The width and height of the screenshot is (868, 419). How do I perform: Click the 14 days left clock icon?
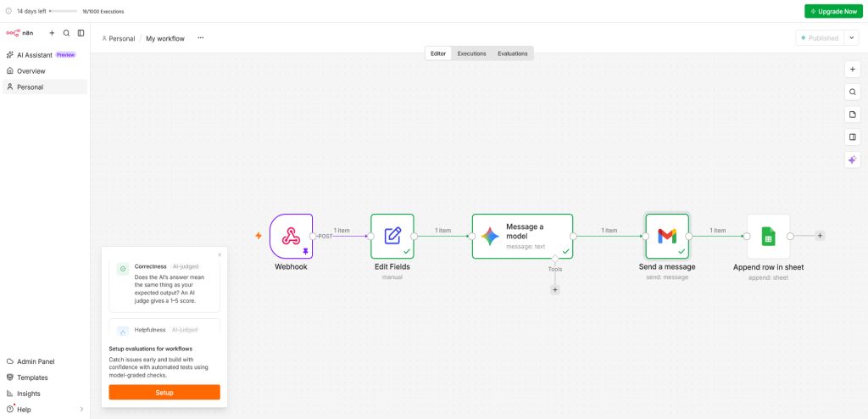(8, 11)
